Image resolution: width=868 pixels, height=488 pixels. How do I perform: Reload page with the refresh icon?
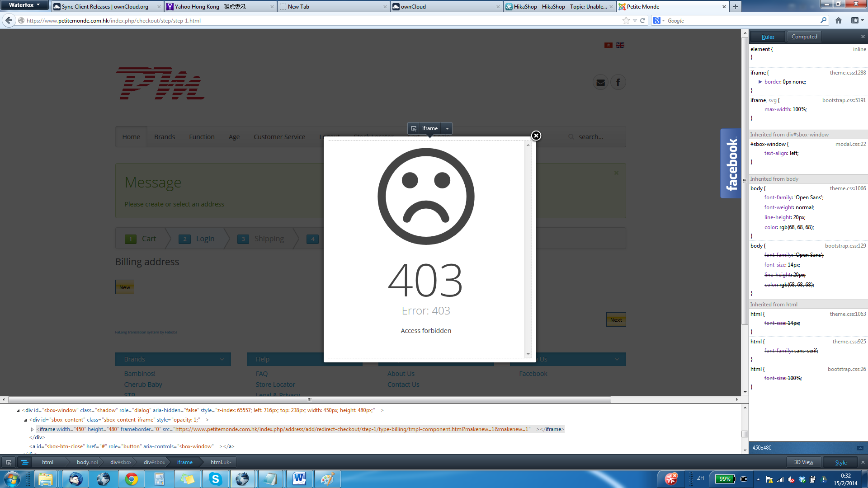tap(642, 20)
